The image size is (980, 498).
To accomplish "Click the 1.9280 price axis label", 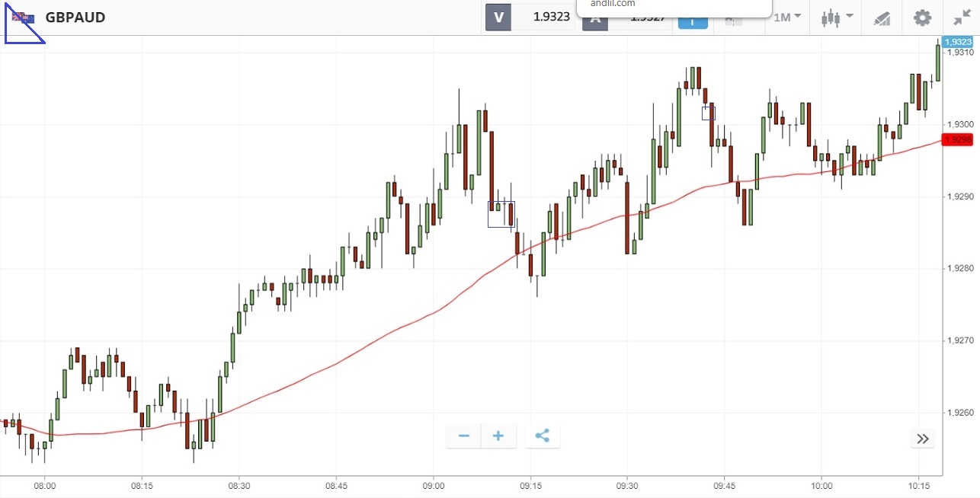I will [959, 268].
